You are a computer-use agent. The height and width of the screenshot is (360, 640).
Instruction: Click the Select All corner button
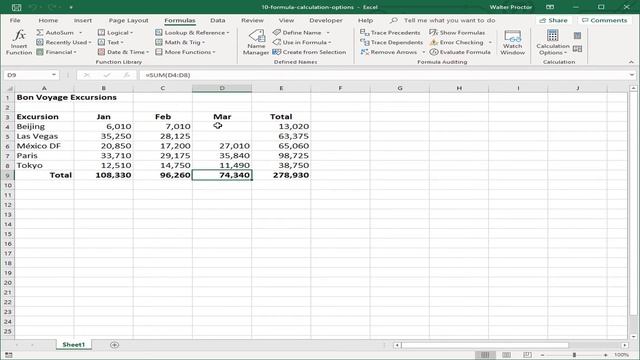pos(8,88)
